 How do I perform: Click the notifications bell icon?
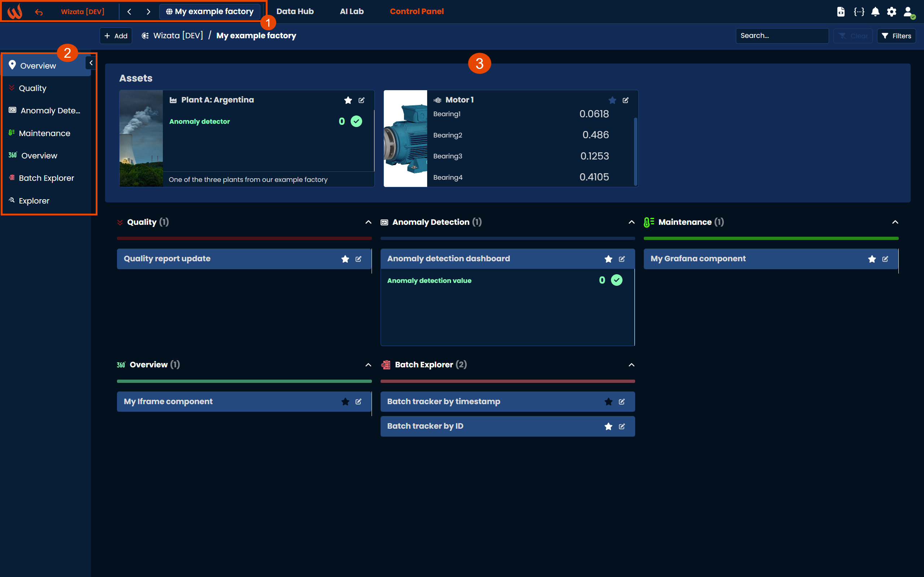875,12
